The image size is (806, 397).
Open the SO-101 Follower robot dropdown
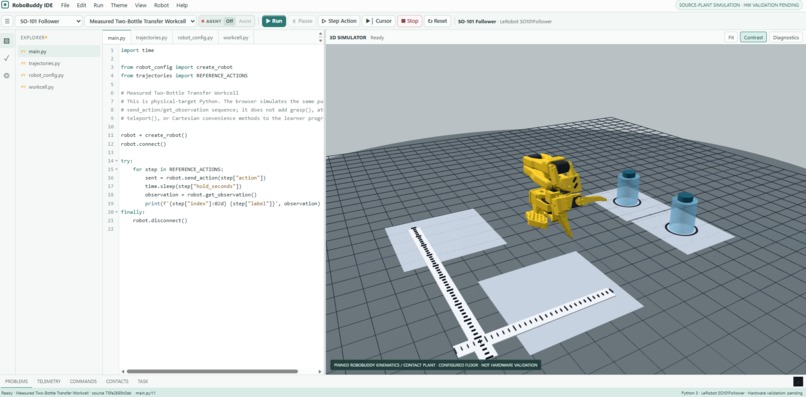49,21
